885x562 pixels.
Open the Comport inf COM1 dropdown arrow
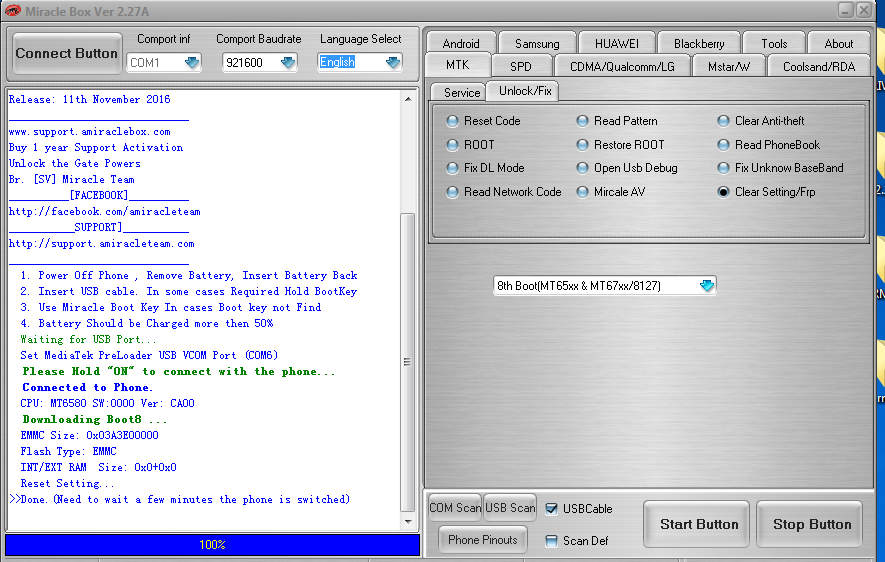192,62
